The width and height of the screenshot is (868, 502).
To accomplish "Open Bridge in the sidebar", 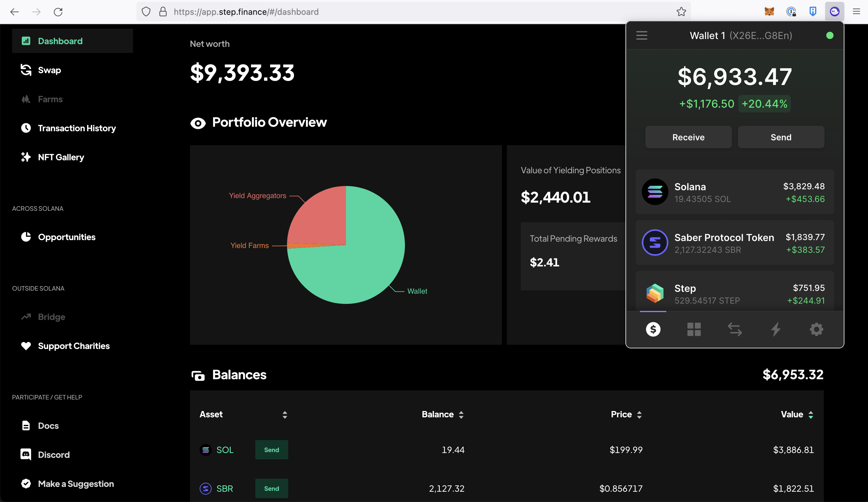I will tap(52, 317).
